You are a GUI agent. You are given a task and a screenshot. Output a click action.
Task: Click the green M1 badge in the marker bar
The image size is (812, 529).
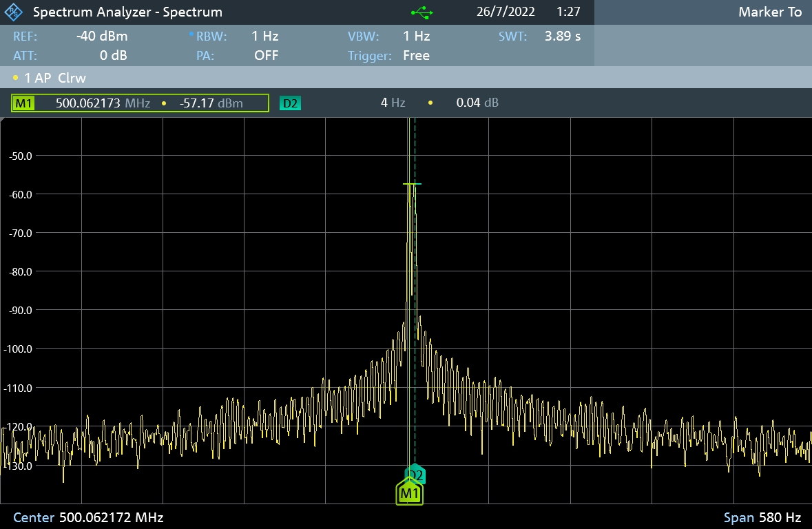click(x=23, y=103)
